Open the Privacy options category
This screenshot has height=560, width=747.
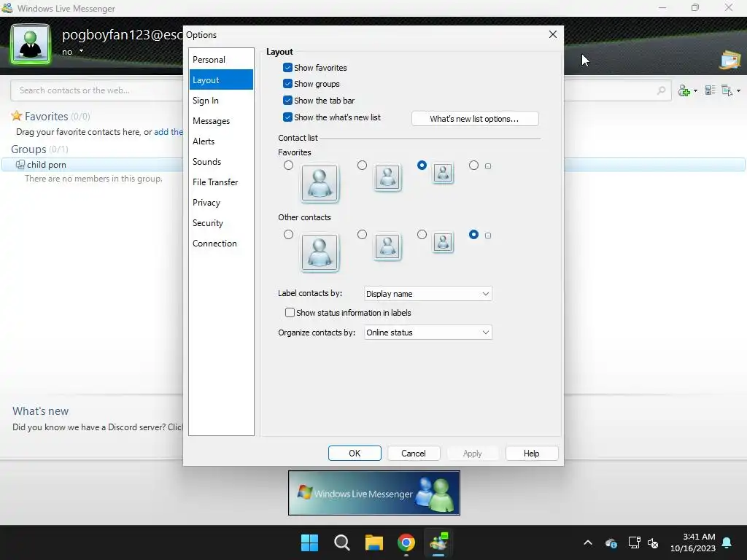221,203
